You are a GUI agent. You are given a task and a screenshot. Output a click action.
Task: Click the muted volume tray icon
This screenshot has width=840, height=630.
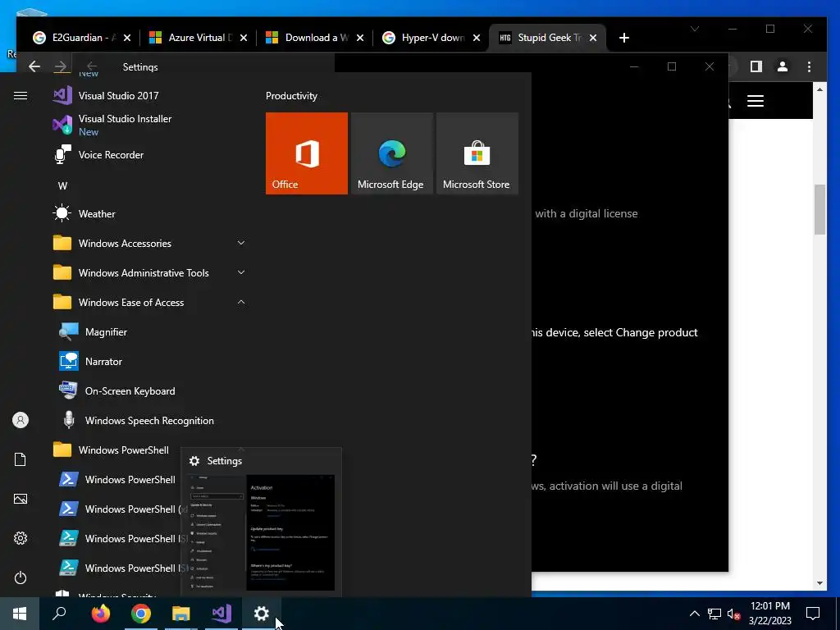(734, 614)
